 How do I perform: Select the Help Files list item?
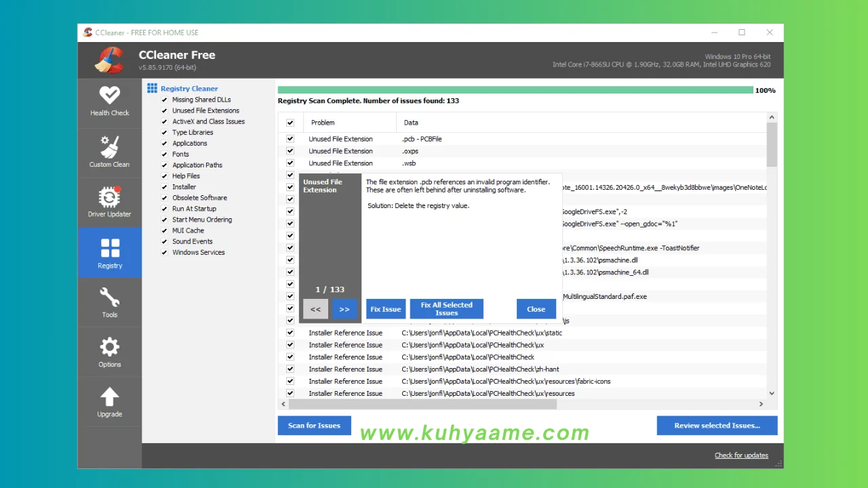186,176
